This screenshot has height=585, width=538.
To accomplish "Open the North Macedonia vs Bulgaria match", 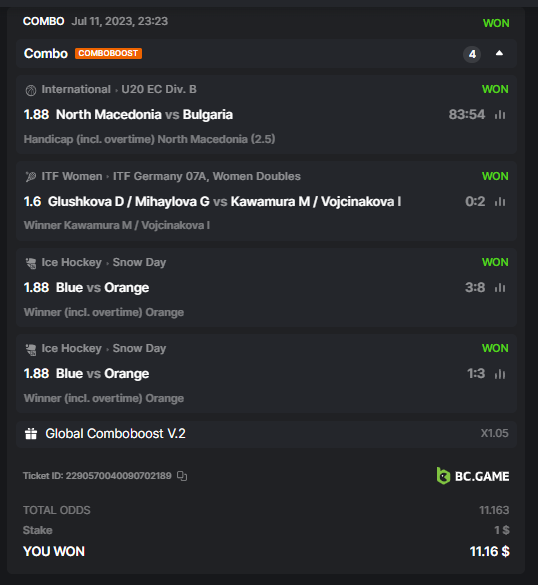I will tap(144, 115).
